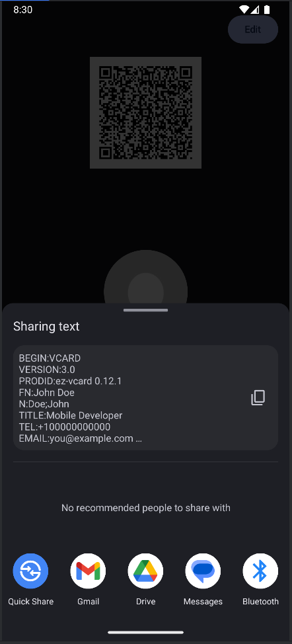
Task: Select the Bluetooth share icon
Action: click(260, 571)
